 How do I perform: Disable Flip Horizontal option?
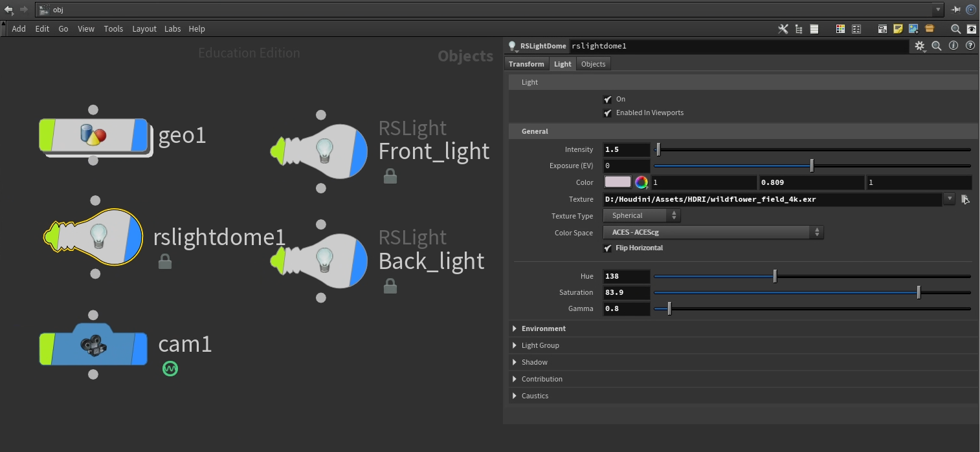[607, 248]
